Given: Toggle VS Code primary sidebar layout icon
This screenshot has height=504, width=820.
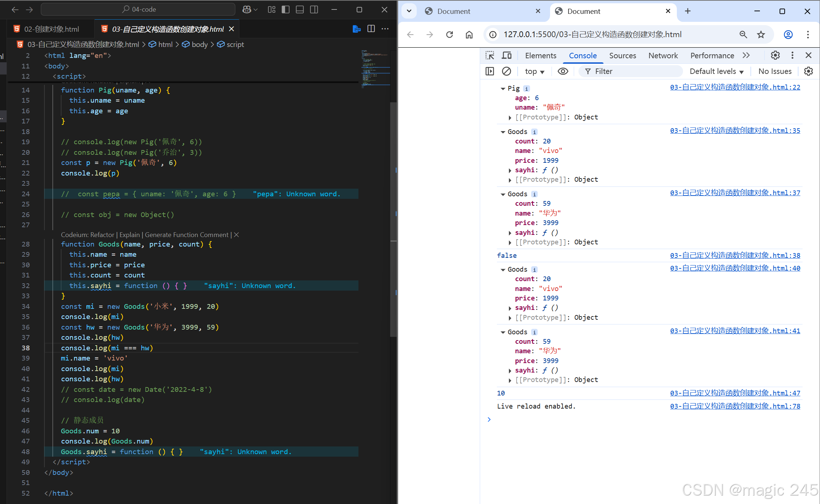Looking at the screenshot, I should pyautogui.click(x=286, y=10).
